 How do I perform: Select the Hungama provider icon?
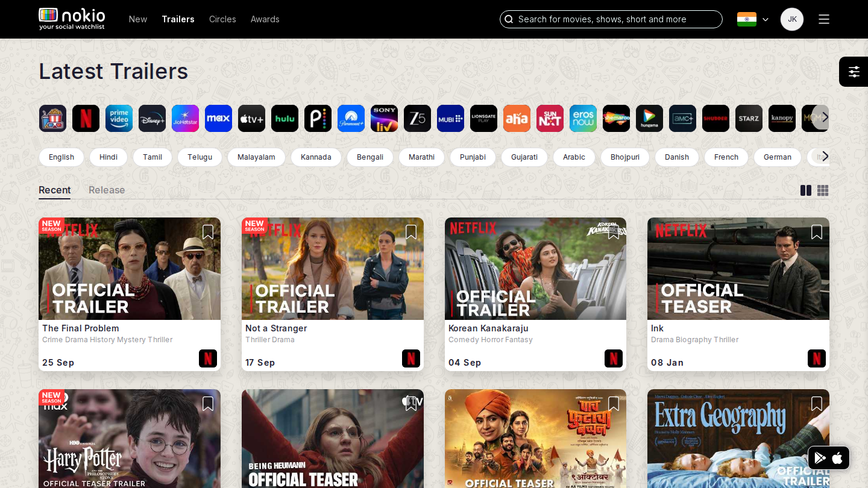[x=649, y=118]
